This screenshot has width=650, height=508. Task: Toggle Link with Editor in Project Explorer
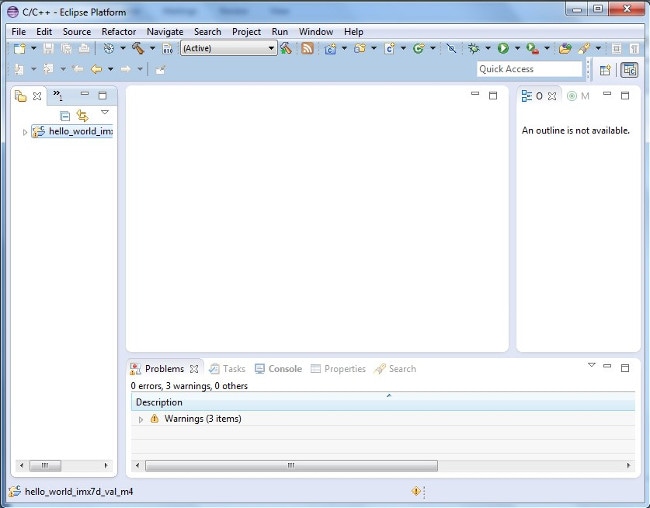click(82, 115)
